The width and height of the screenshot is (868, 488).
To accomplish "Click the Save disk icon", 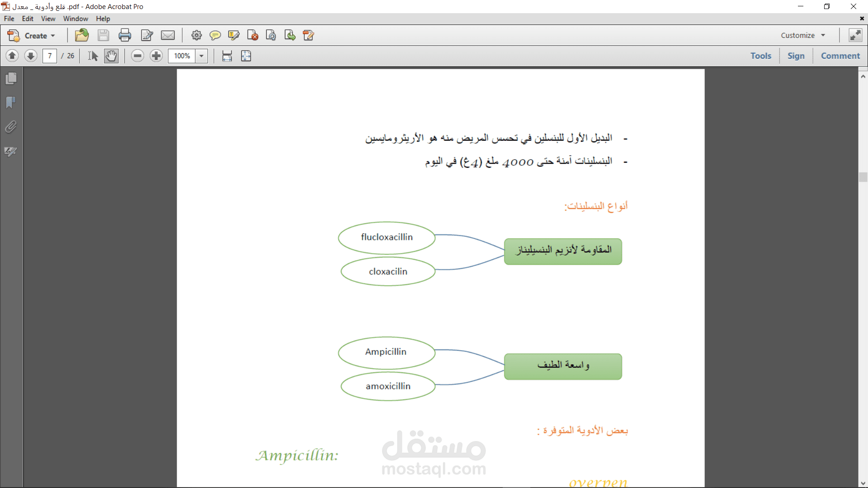I will [103, 35].
